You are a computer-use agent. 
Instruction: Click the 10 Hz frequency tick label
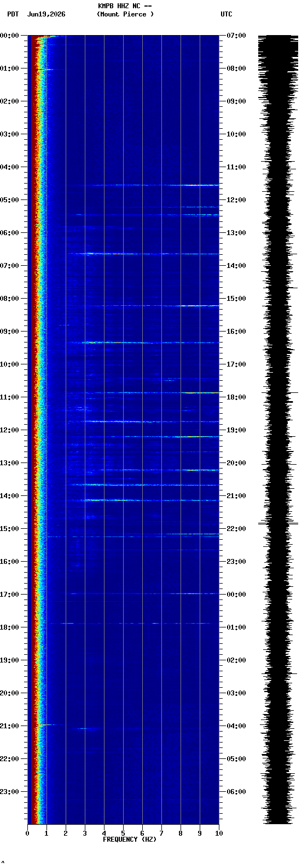(x=219, y=833)
